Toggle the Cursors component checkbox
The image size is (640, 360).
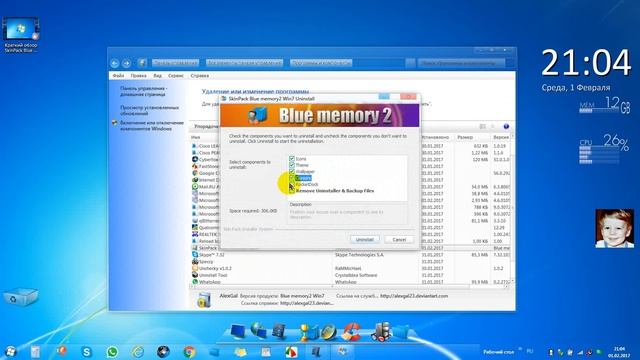click(x=291, y=178)
